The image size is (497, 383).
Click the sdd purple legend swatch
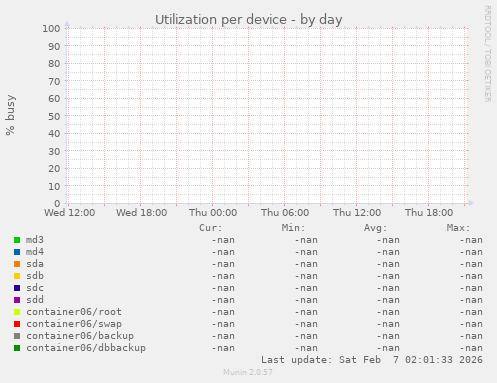tap(17, 300)
